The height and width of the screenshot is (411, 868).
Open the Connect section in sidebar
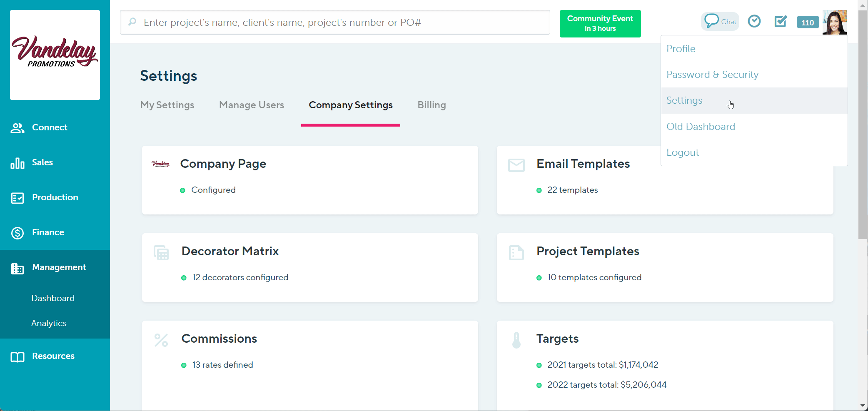click(x=50, y=127)
